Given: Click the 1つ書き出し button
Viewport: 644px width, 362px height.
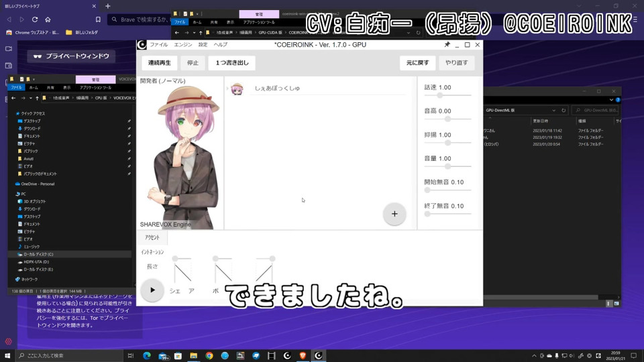Looking at the screenshot, I should pyautogui.click(x=232, y=63).
